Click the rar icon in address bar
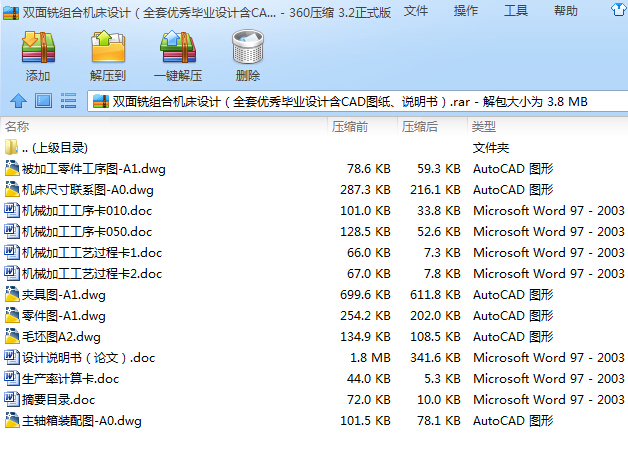The image size is (628, 453). point(101,101)
